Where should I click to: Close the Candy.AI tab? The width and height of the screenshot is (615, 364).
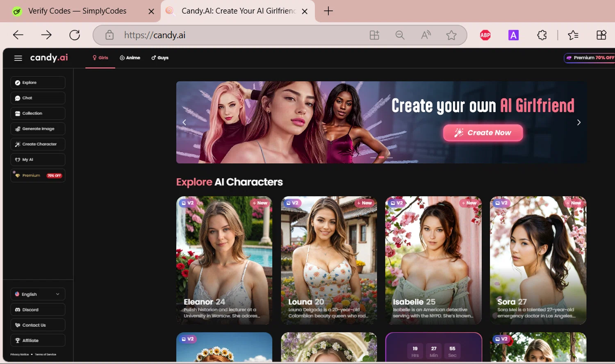tap(305, 11)
